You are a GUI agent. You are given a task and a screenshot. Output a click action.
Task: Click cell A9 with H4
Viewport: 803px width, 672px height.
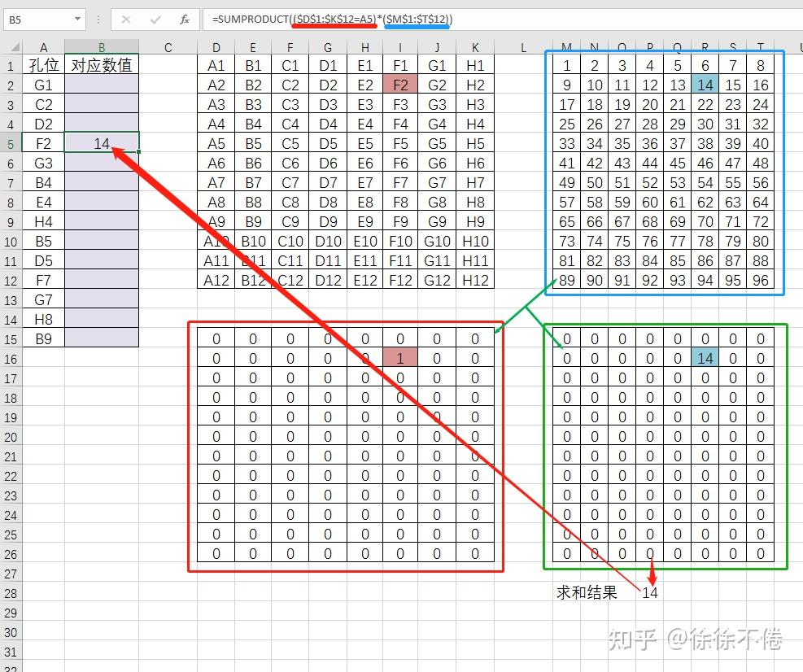44,221
